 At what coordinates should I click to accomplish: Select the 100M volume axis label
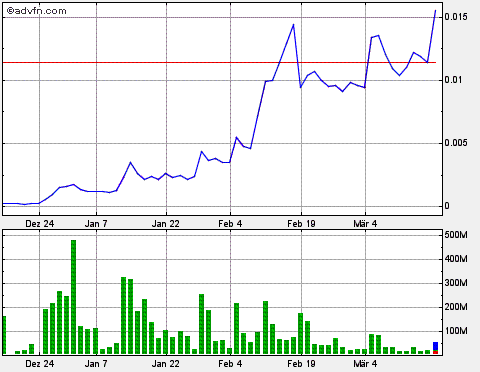(456, 331)
